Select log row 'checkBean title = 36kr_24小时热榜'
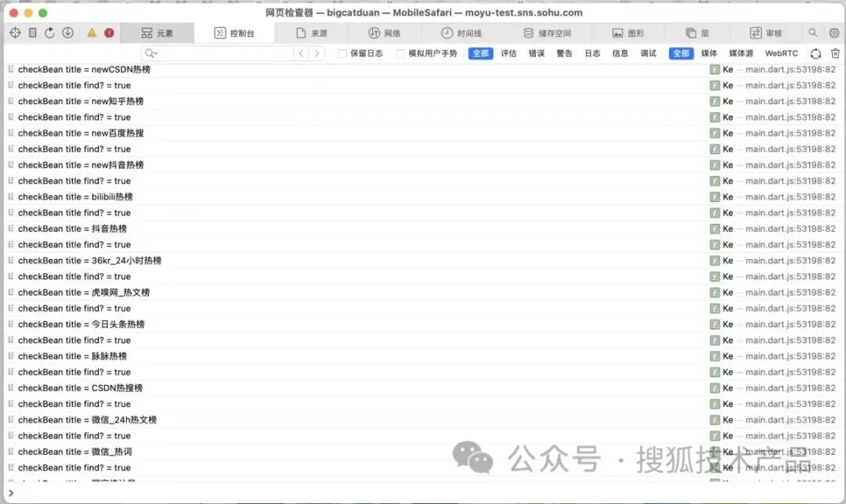The height and width of the screenshot is (504, 846). click(423, 261)
